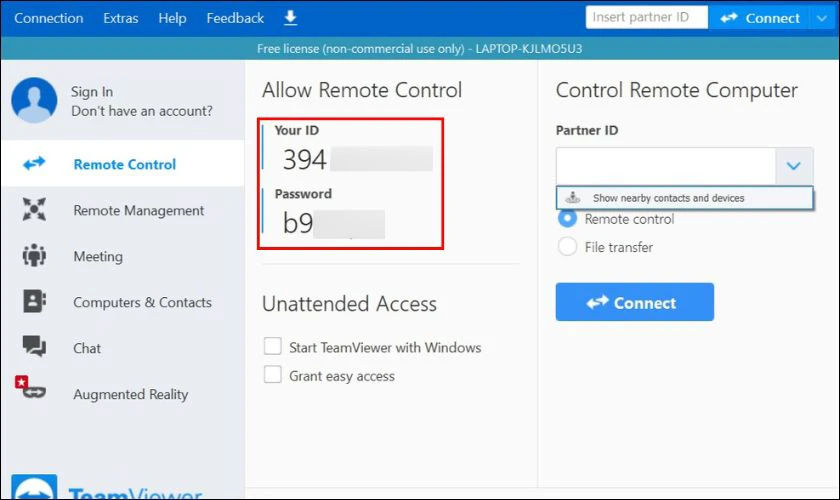Open the Extras menu
The image size is (840, 500).
(120, 18)
